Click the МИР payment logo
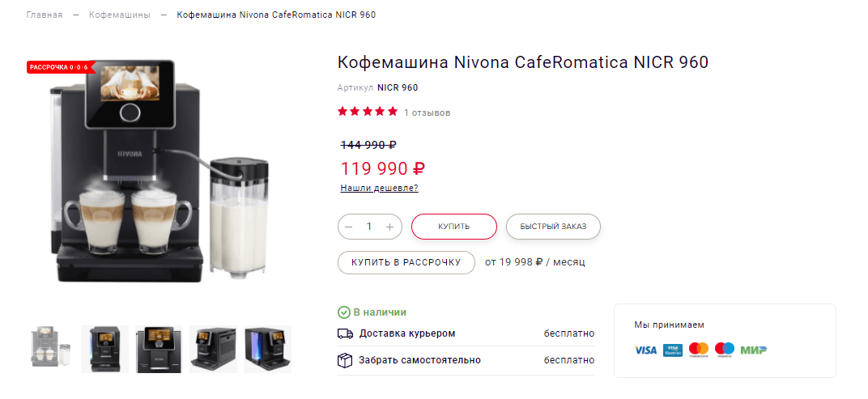 coord(754,350)
